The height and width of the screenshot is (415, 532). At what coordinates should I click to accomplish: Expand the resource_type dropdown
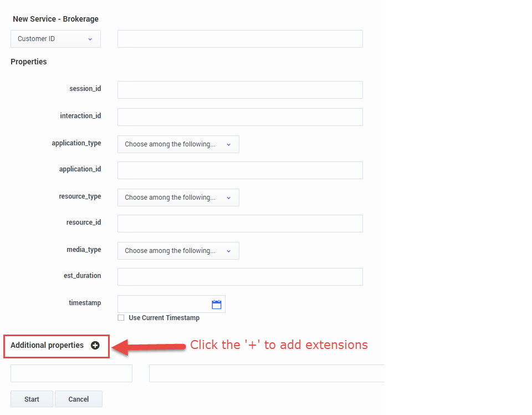click(x=178, y=198)
